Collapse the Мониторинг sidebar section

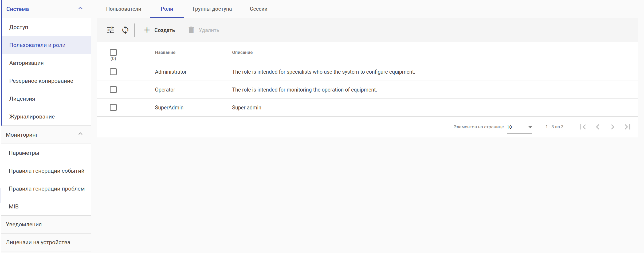click(x=80, y=134)
